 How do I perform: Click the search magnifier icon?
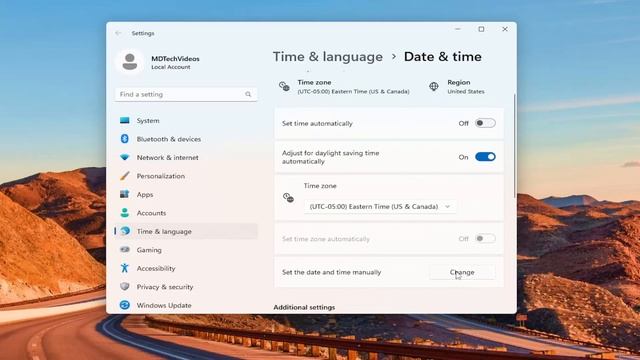point(248,94)
